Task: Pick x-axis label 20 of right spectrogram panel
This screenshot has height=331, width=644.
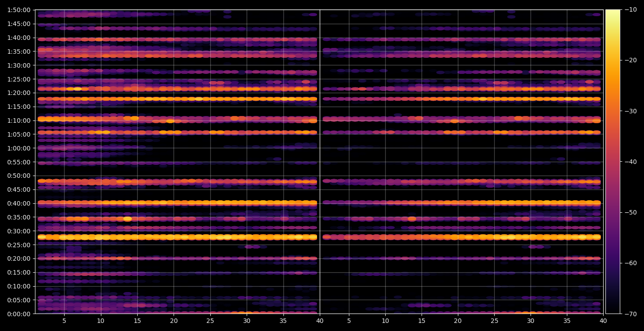Action: click(x=458, y=321)
